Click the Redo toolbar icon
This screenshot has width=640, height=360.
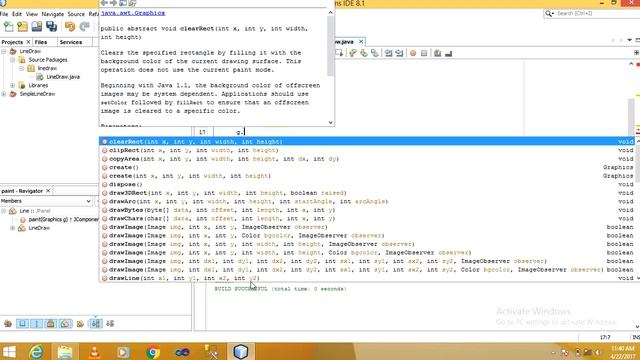[84, 27]
